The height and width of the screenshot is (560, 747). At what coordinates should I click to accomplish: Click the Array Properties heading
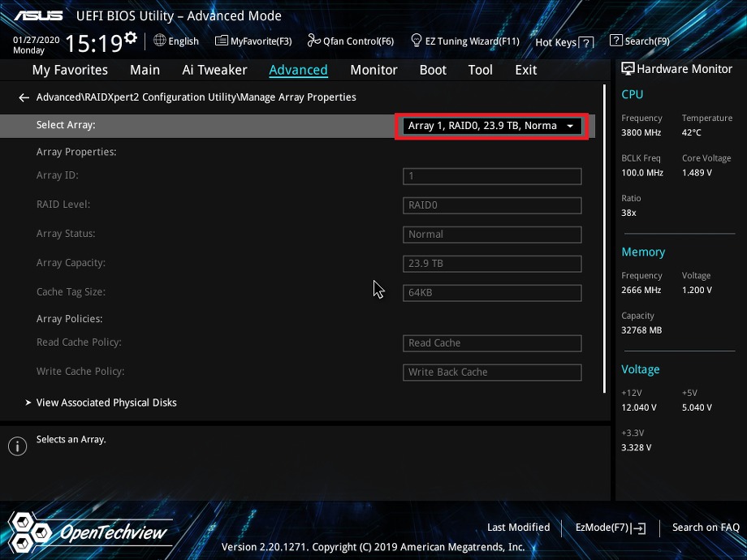coord(76,152)
